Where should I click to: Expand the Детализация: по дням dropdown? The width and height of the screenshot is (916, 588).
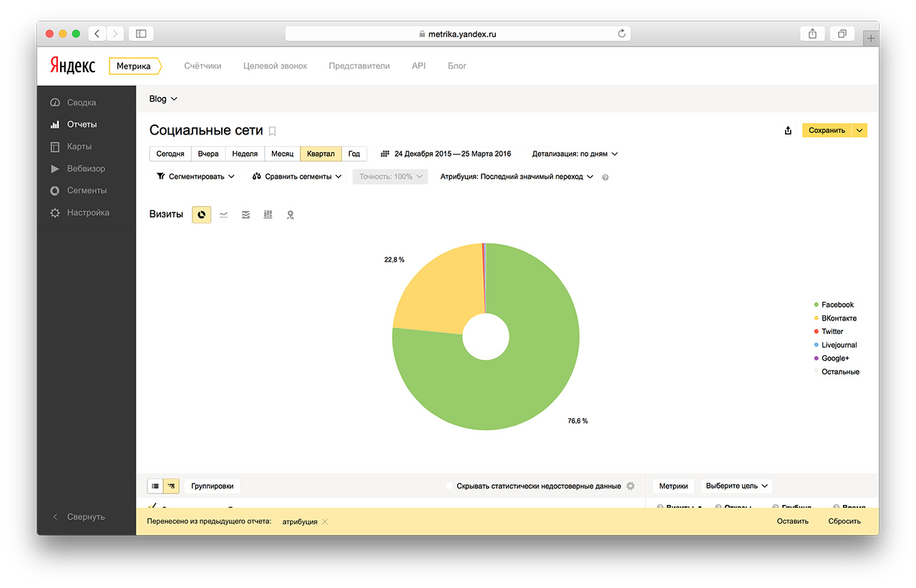point(575,154)
